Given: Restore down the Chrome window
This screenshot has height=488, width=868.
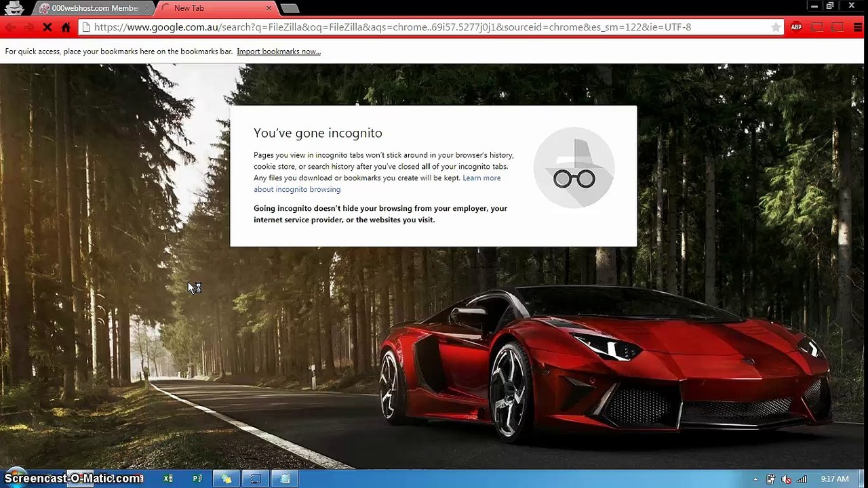Looking at the screenshot, I should (x=829, y=5).
